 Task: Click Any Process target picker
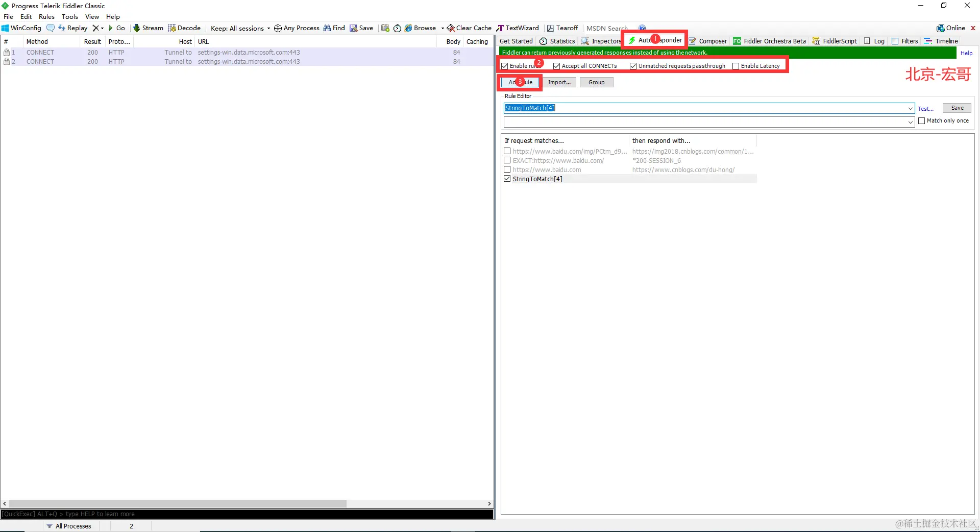297,28
